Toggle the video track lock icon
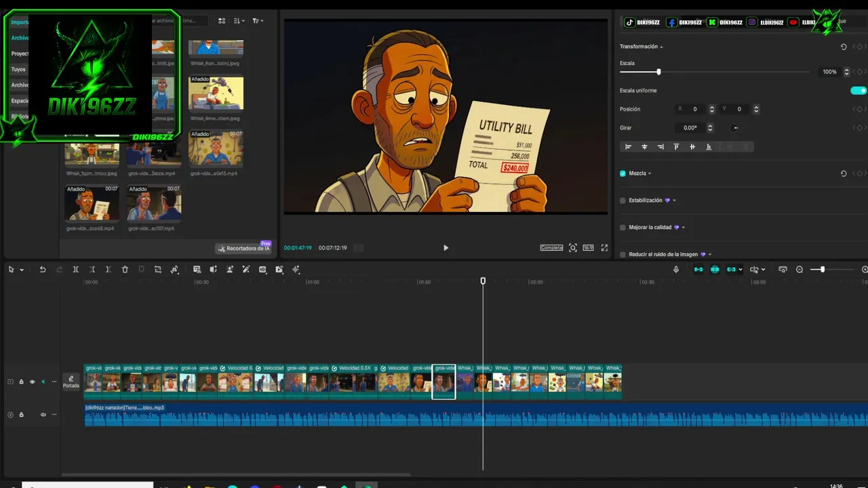The height and width of the screenshot is (488, 868). (21, 382)
